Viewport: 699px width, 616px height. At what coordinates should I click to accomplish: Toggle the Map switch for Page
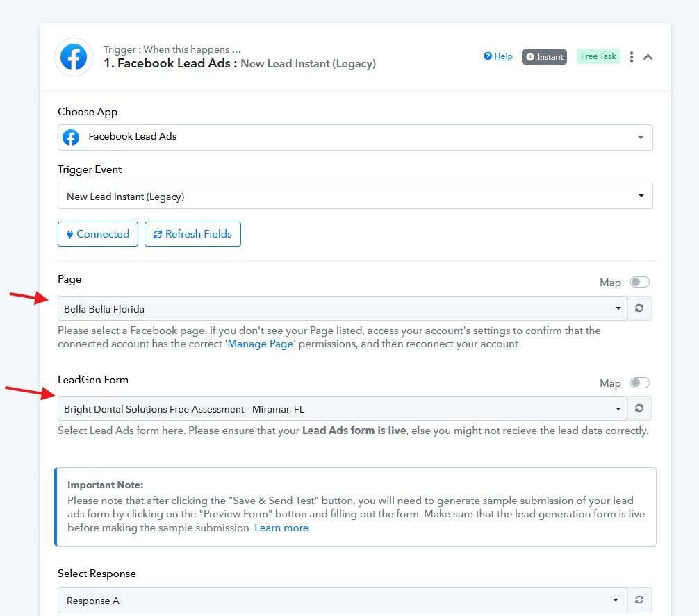tap(639, 282)
